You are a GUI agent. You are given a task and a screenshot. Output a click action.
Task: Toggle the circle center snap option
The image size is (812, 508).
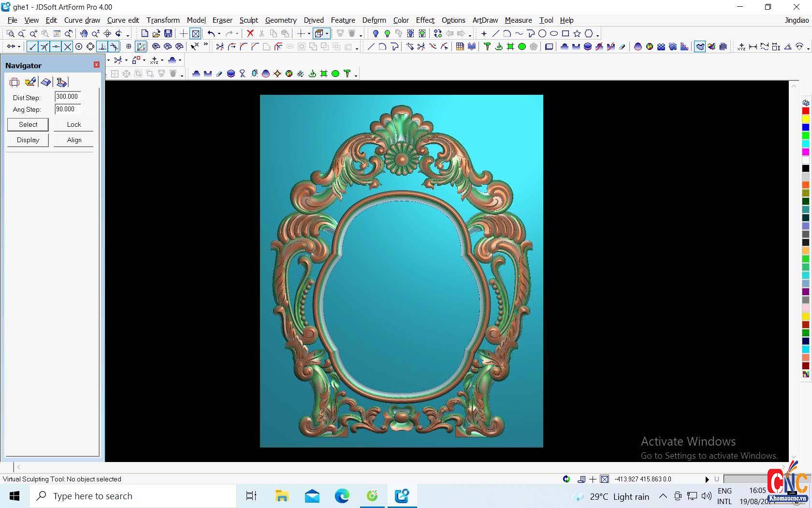pos(79,46)
